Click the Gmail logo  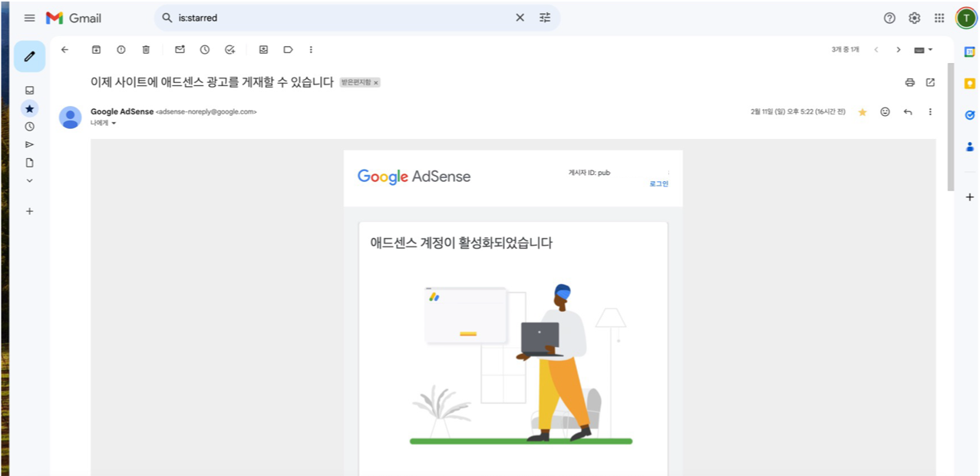pos(74,18)
